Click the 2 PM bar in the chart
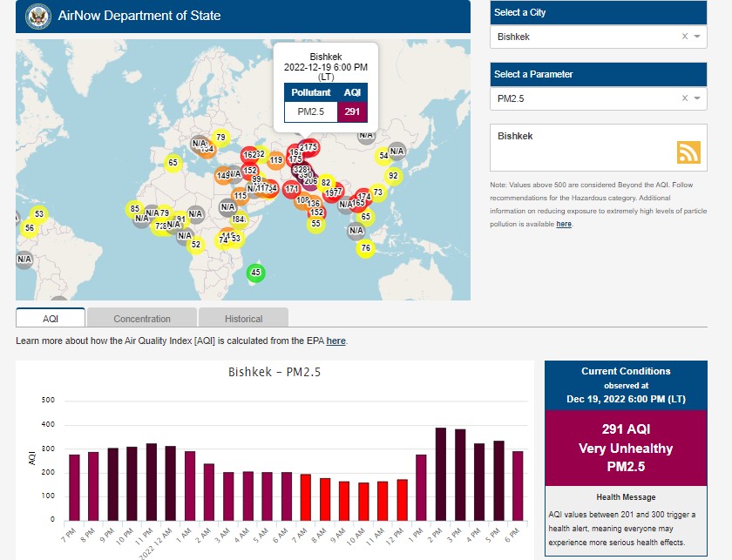Image resolution: width=732 pixels, height=560 pixels. pos(441,474)
